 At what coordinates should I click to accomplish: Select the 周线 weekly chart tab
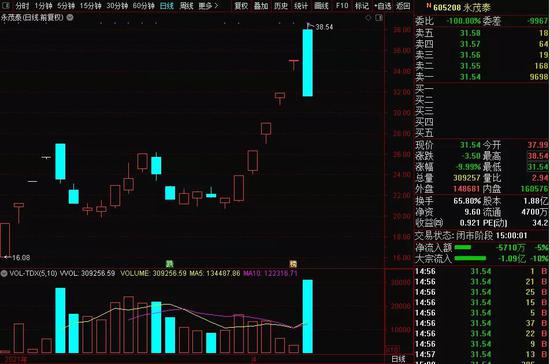[186, 6]
